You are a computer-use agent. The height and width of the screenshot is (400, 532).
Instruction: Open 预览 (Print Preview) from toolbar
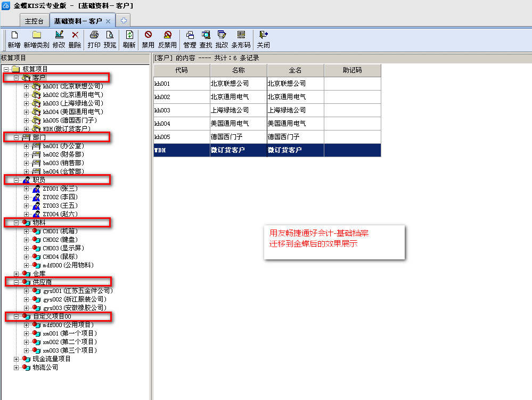pyautogui.click(x=110, y=35)
